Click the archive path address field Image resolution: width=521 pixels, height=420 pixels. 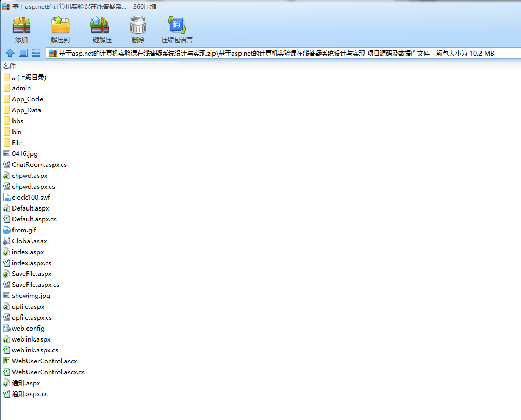point(284,53)
